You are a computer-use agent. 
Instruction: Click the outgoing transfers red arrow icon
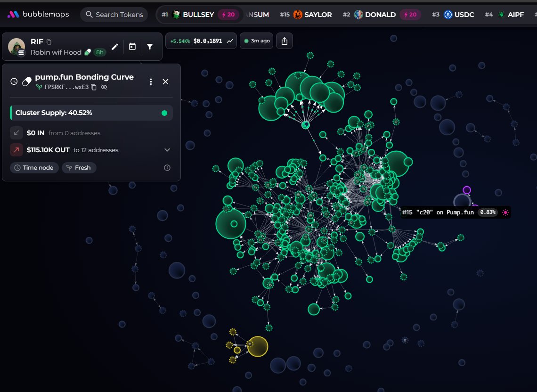click(x=16, y=150)
